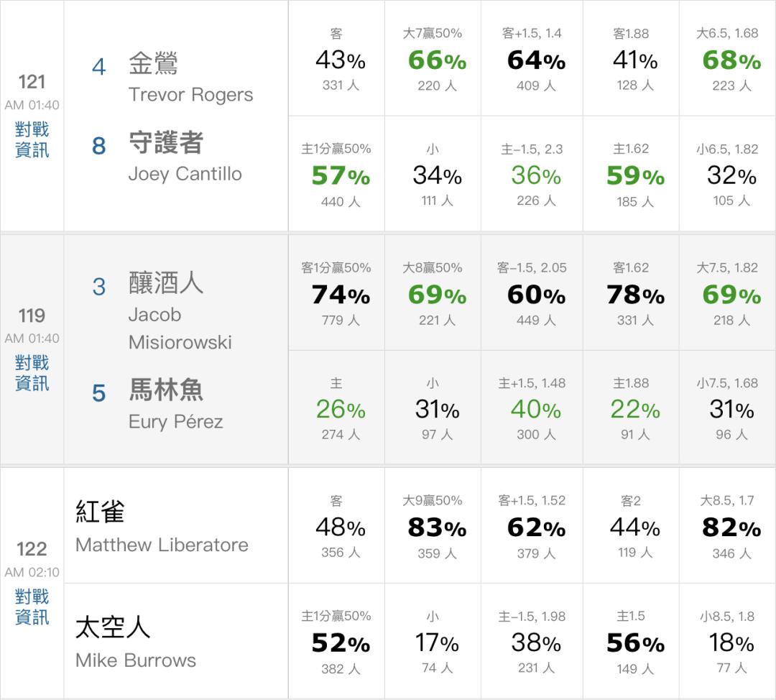Open 對戰資訊 link for game 119
The width and height of the screenshot is (776, 700).
click(32, 373)
